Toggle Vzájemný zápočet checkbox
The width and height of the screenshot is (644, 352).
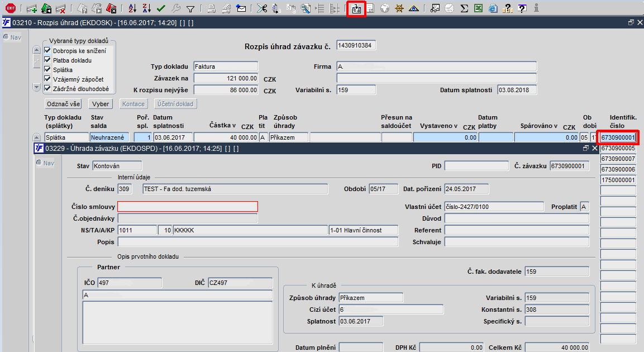coord(47,79)
